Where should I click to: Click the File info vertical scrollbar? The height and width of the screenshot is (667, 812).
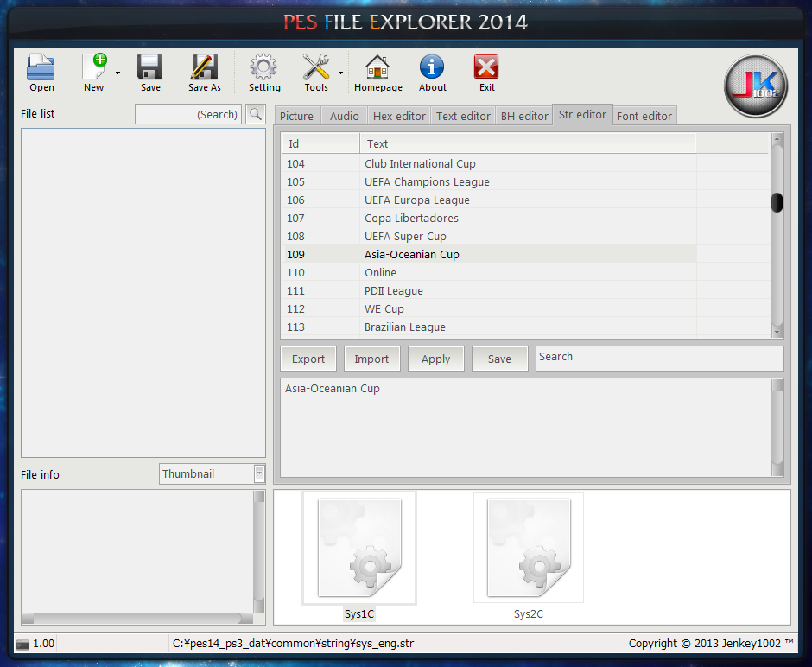pos(259,551)
